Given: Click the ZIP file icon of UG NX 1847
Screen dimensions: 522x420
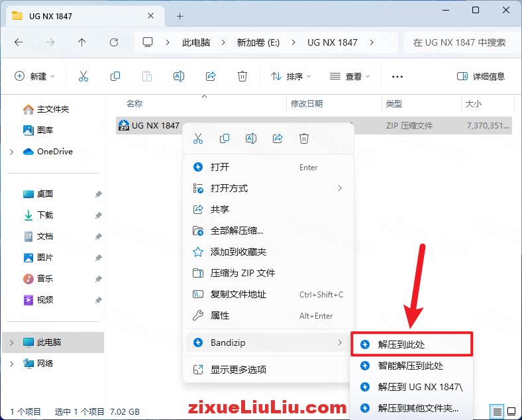Looking at the screenshot, I should point(124,125).
